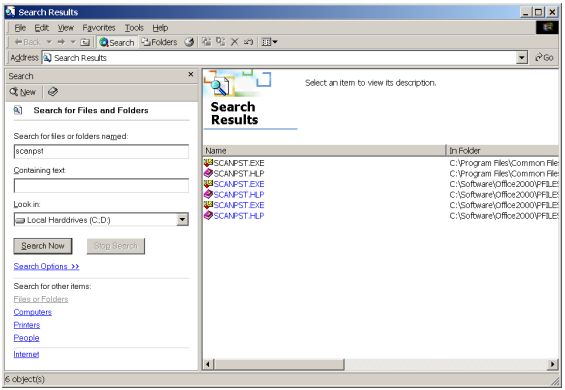
Task: Open the Favorites menu
Action: point(99,28)
